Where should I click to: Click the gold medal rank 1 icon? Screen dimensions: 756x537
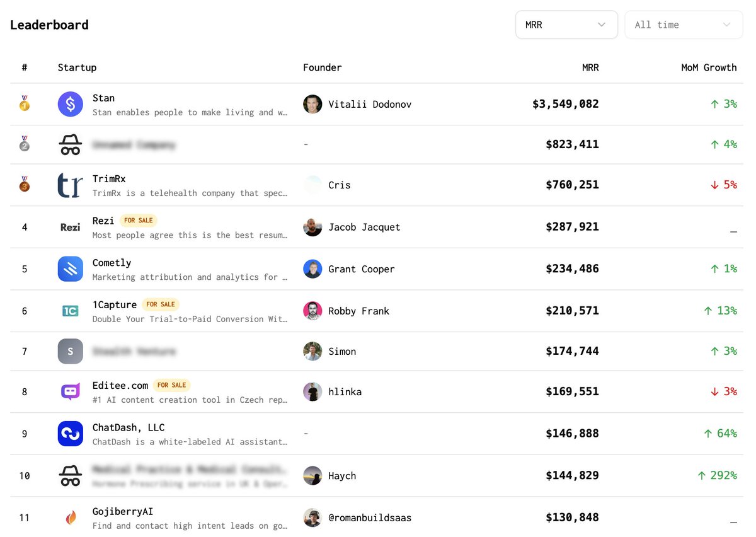pos(25,103)
